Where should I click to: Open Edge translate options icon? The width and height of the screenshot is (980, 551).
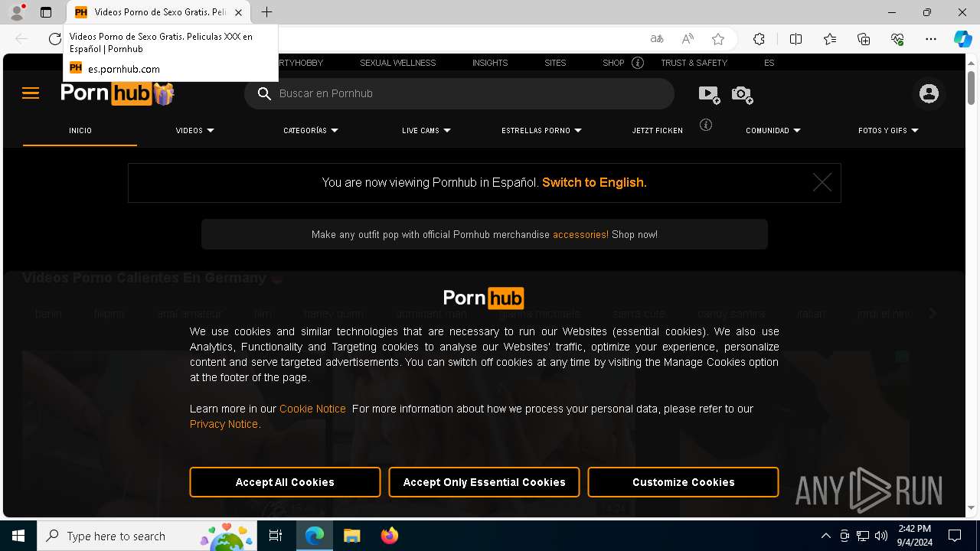pyautogui.click(x=656, y=39)
